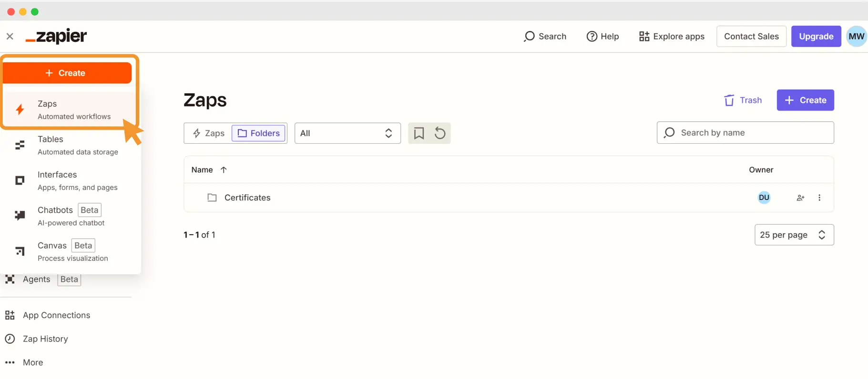Click the macOS green maximize button

[35, 12]
